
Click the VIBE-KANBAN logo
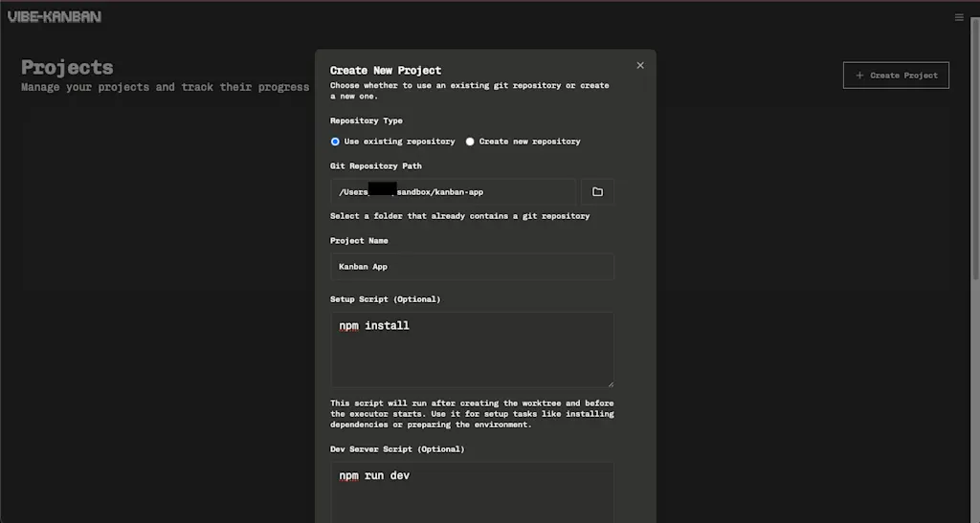[55, 17]
